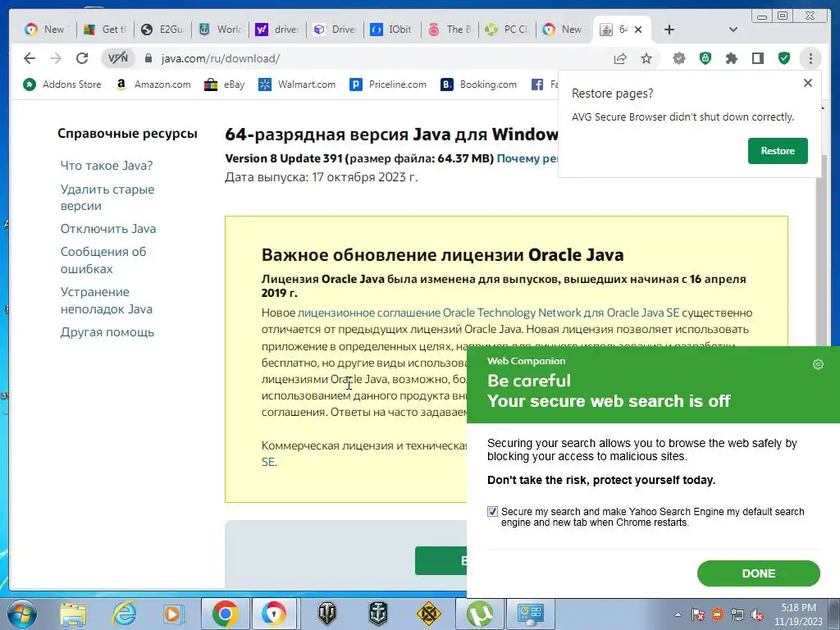Open Walmart.com bookmark

(x=297, y=84)
